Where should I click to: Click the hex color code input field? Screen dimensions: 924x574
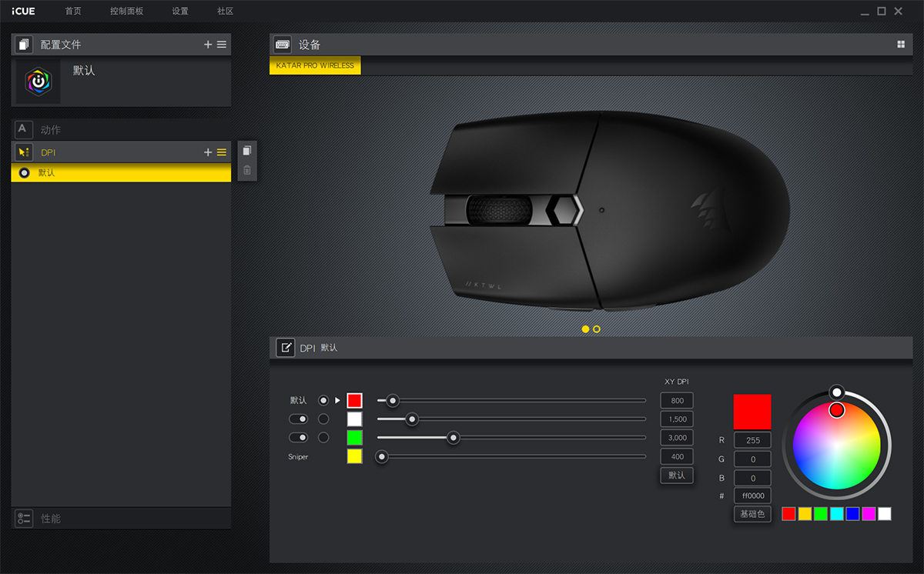(x=752, y=496)
